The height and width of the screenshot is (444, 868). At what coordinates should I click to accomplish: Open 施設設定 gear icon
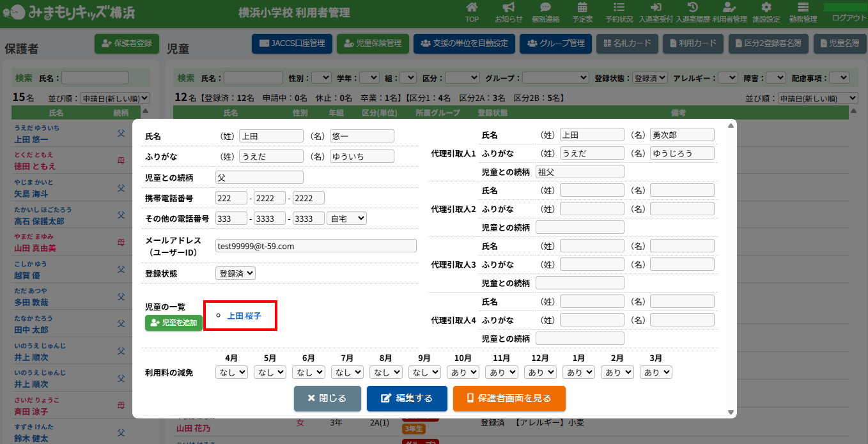click(766, 8)
